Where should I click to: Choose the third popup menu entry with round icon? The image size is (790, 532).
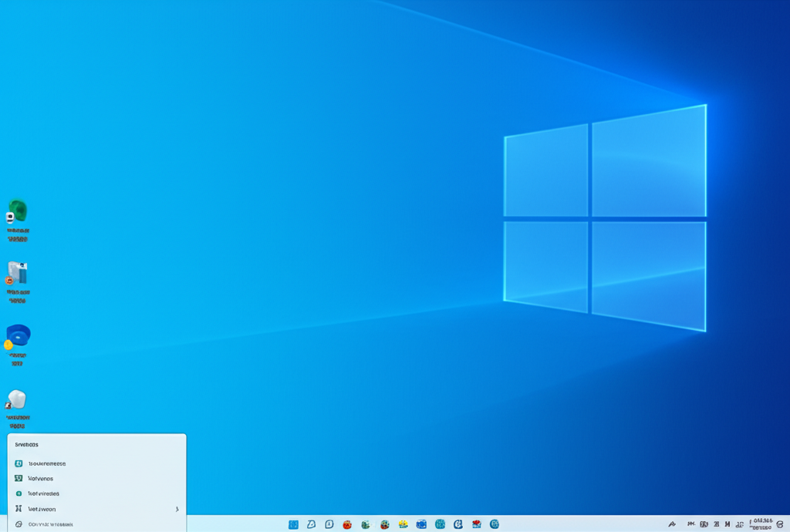pos(43,493)
